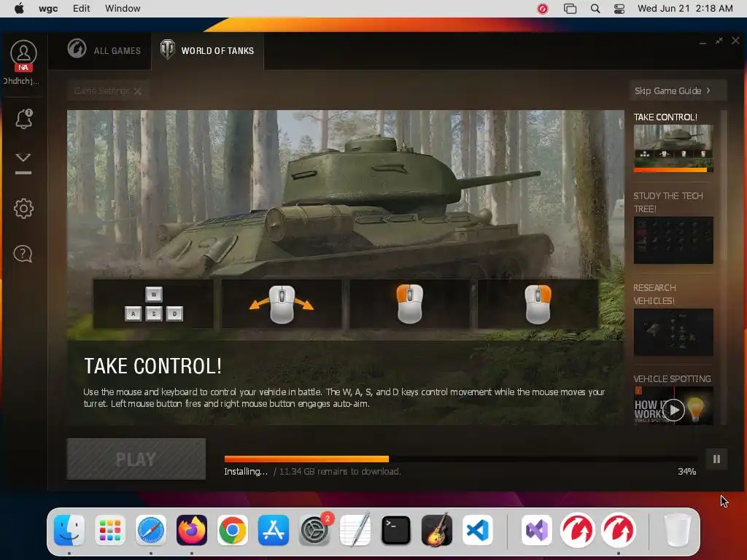
Task: Click the screen mirroring menu bar icon
Action: coord(570,9)
